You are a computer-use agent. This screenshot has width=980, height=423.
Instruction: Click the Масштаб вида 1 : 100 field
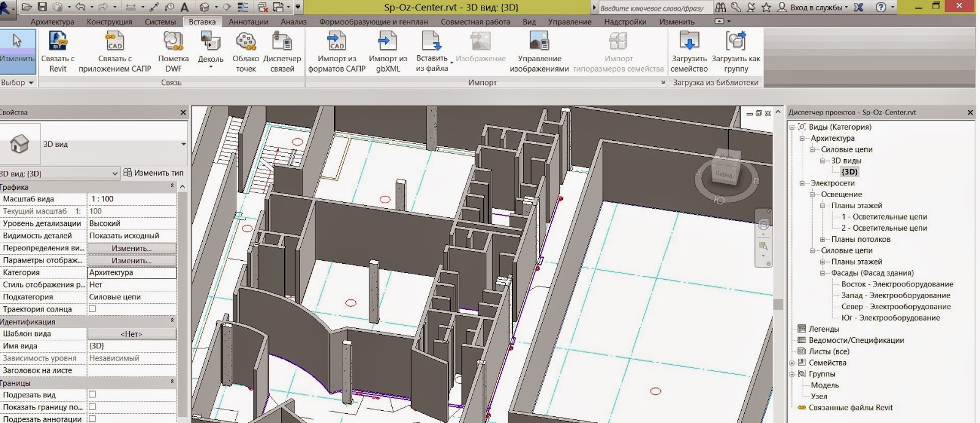(x=132, y=199)
